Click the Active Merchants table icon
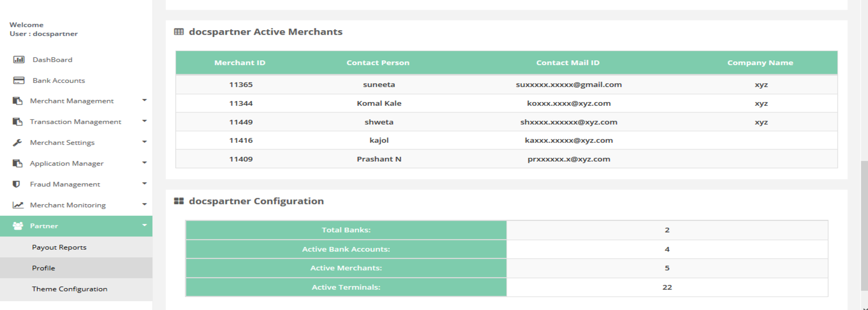 pyautogui.click(x=179, y=32)
